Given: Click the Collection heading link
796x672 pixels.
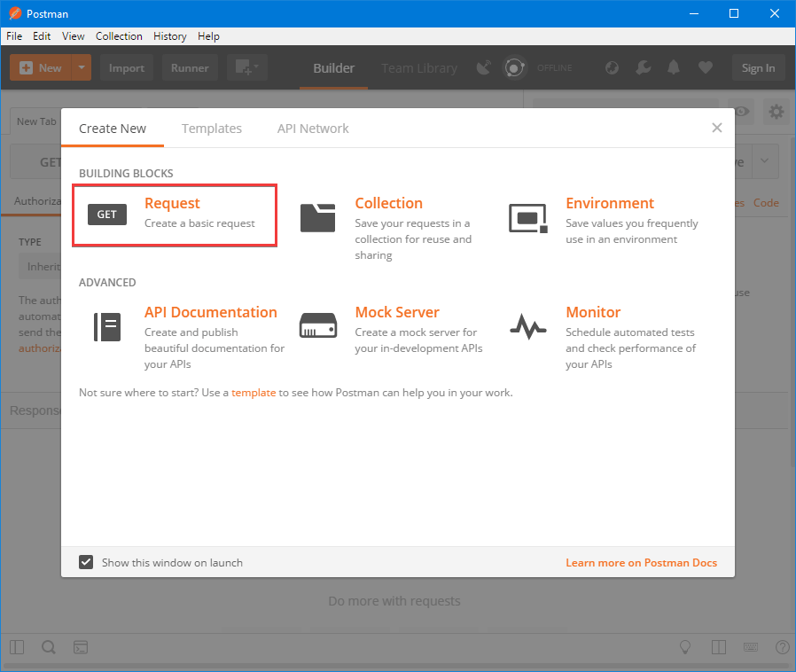Looking at the screenshot, I should 388,203.
